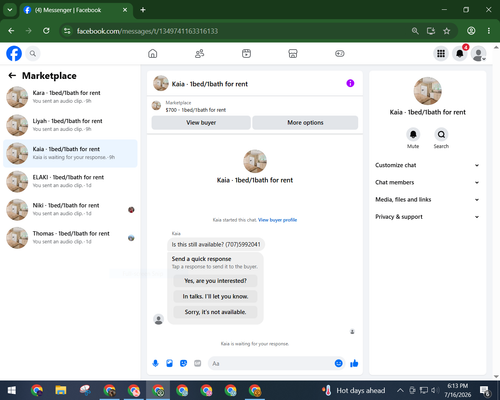500x400 pixels.
Task: Click the browser zoom magnifier icon
Action: tap(415, 31)
